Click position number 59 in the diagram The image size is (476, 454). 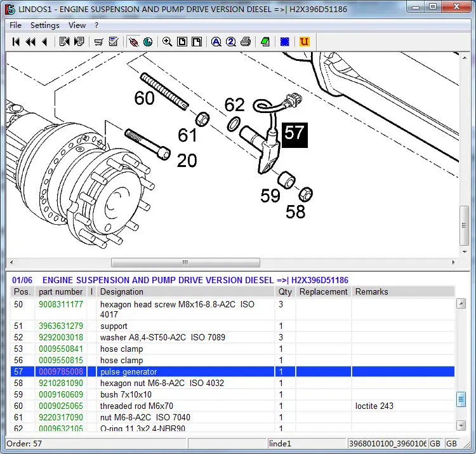click(x=270, y=196)
